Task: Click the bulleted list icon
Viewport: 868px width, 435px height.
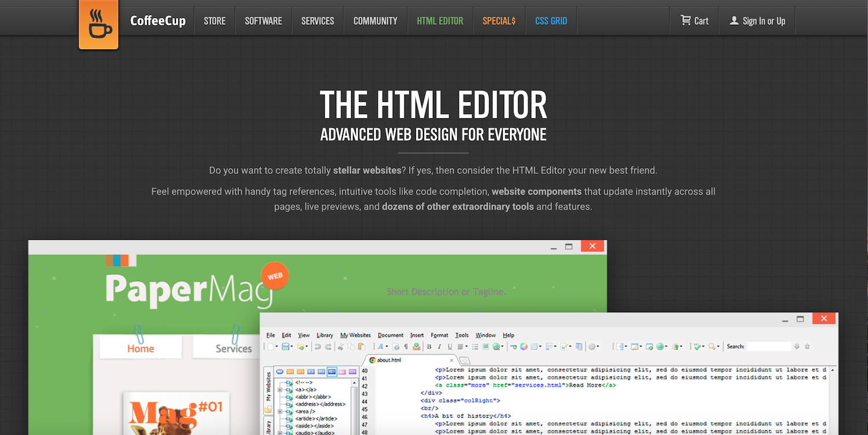Action: tap(475, 346)
